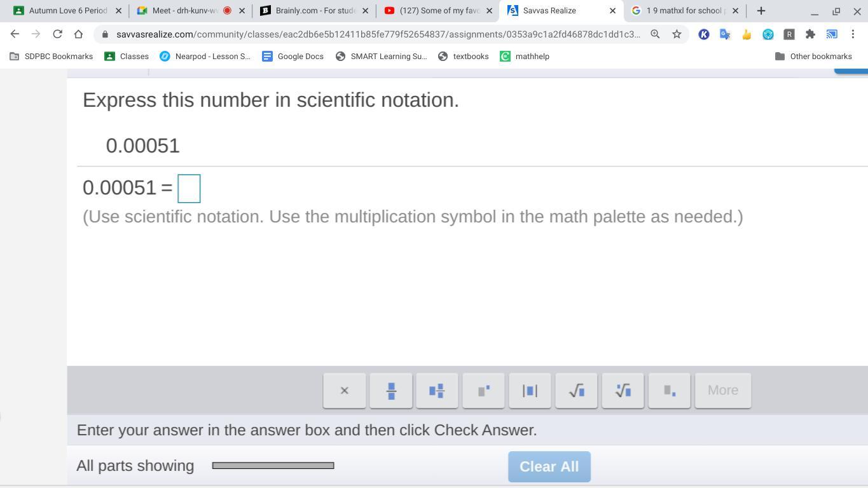Screen dimensions: 868x488
Task: Insert a fraction template from palette
Action: (x=391, y=390)
